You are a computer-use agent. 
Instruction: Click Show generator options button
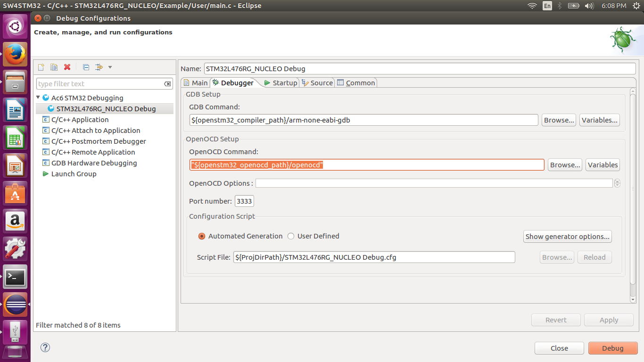point(568,237)
